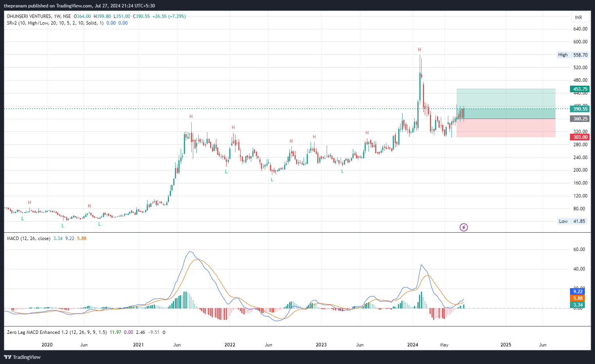This screenshot has height=364, width=595.
Task: Click the red loss zone of long position
Action: 506,128
